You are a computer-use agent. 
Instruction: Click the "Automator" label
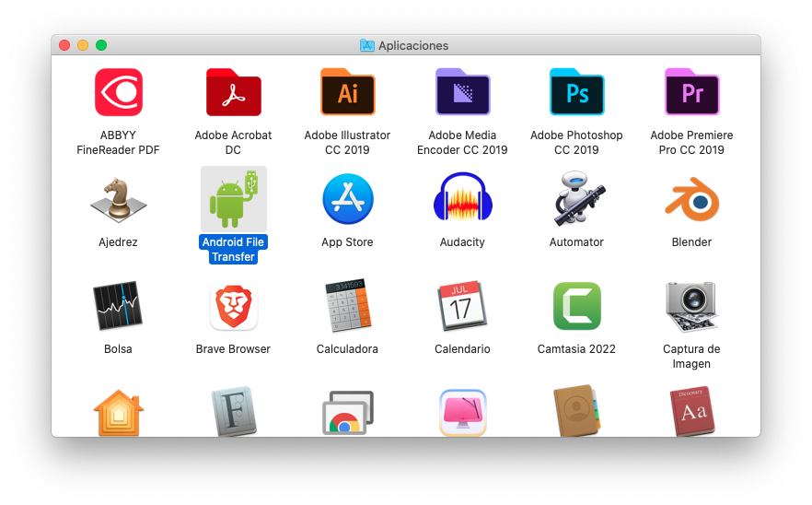[x=576, y=242]
